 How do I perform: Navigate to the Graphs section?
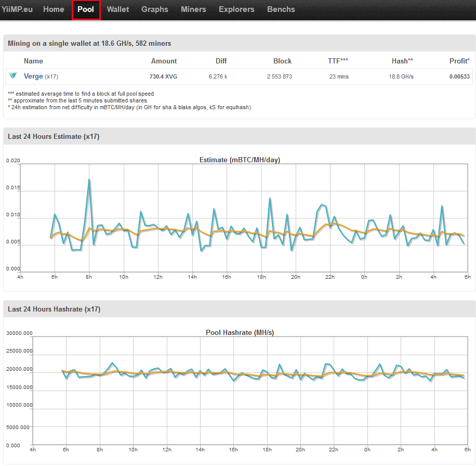154,9
